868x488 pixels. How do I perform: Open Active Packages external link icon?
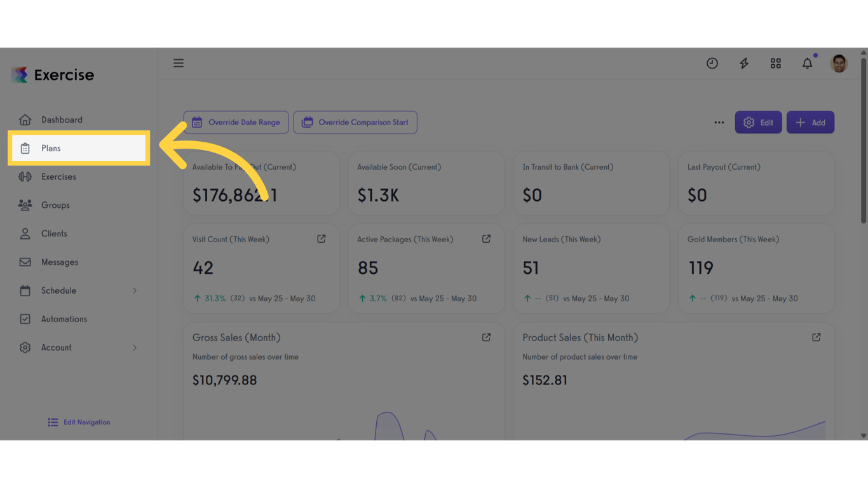coord(486,239)
